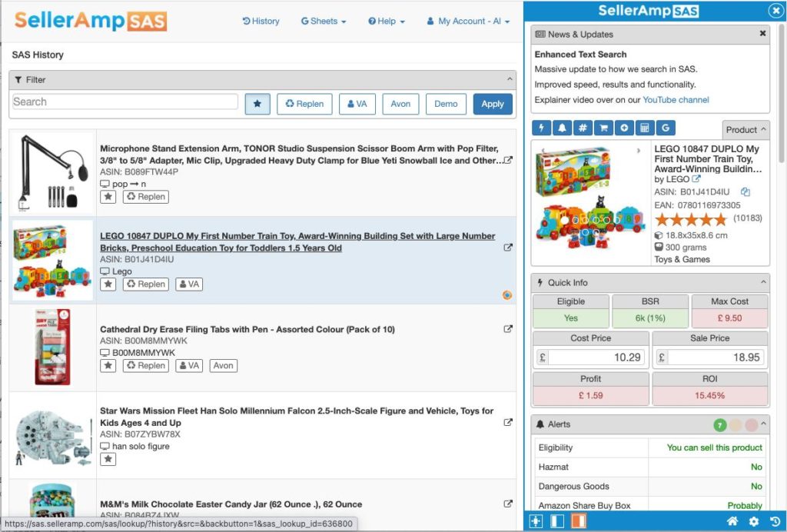787x532 pixels.
Task: Click the plus-circle shortcut icon
Action: click(624, 128)
